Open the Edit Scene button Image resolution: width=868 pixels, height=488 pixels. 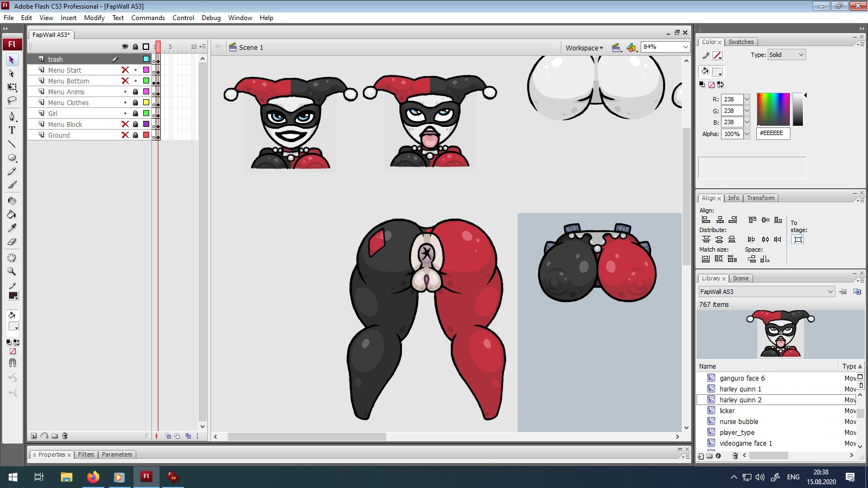pyautogui.click(x=616, y=48)
